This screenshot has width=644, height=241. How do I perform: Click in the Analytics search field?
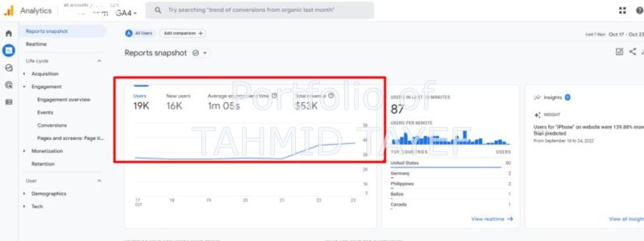coord(260,11)
